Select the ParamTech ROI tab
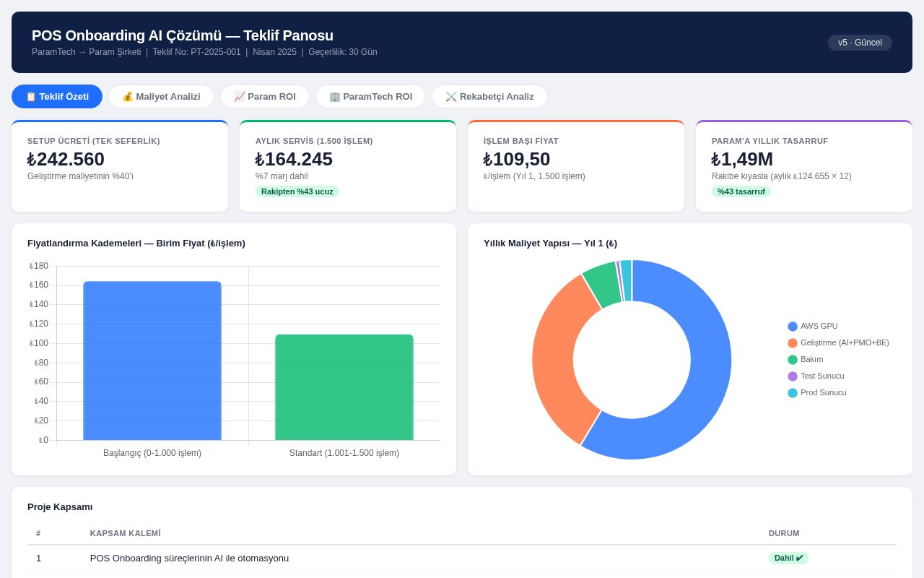This screenshot has height=578, width=924. tap(370, 96)
